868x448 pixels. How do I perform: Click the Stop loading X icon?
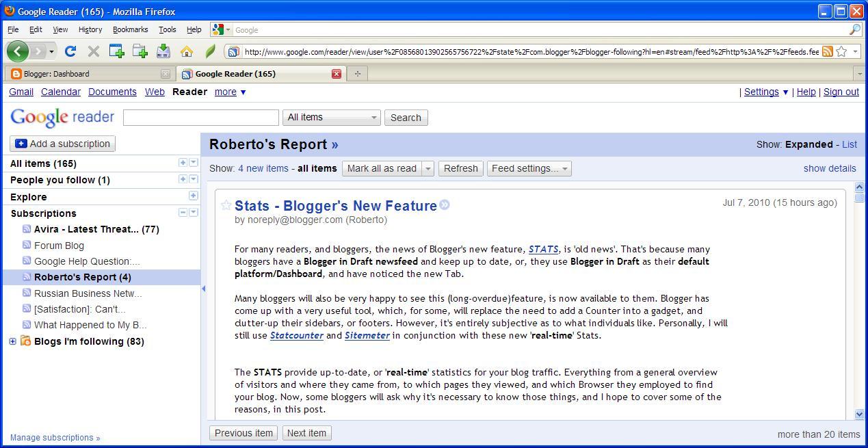click(x=94, y=51)
